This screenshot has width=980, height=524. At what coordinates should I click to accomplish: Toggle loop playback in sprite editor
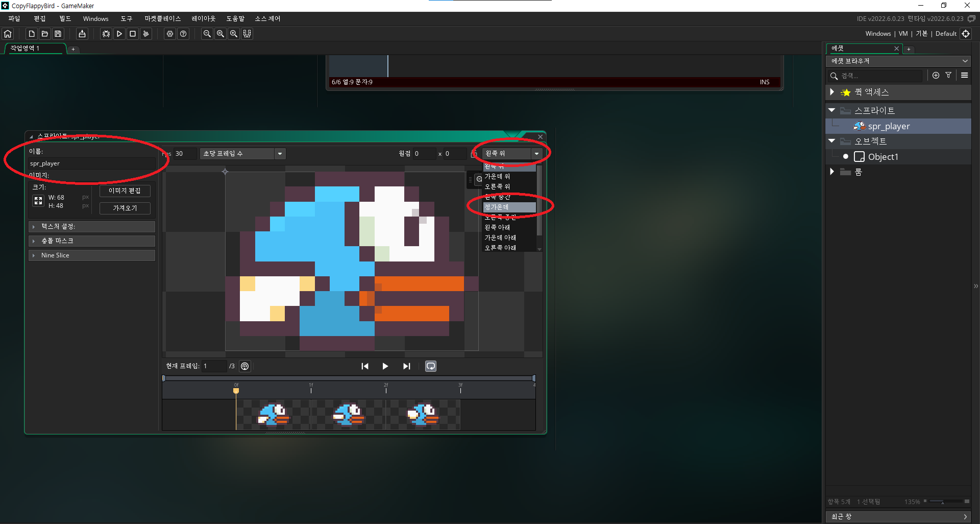click(431, 366)
